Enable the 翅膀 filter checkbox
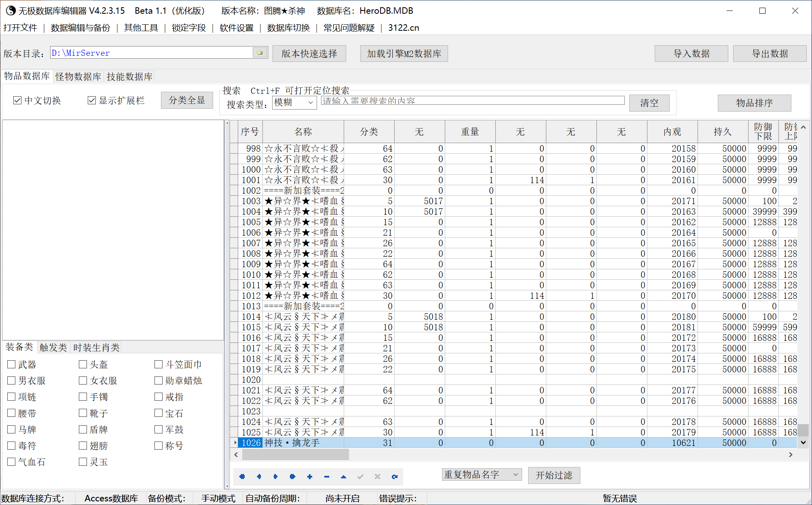Screen dimensions: 812x505 coord(83,446)
